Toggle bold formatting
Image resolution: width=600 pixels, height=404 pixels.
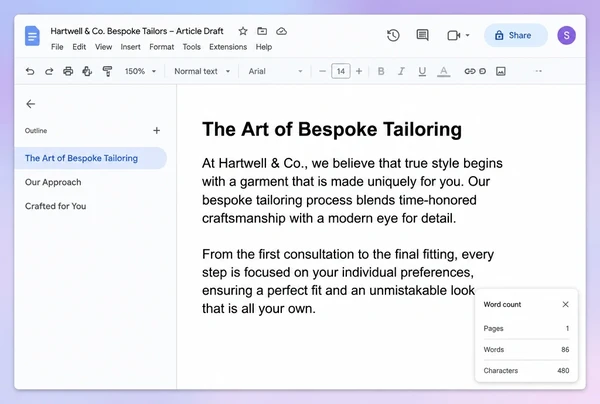[381, 71]
